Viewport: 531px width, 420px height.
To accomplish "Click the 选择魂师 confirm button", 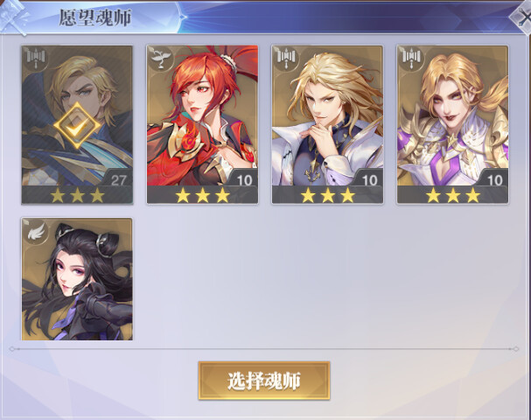I will 264,381.
